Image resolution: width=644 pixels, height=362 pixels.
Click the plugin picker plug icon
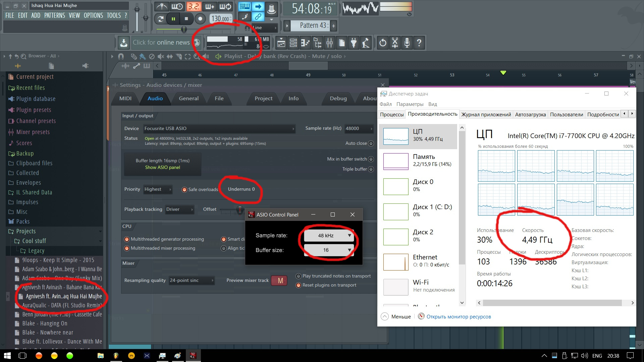tap(354, 43)
